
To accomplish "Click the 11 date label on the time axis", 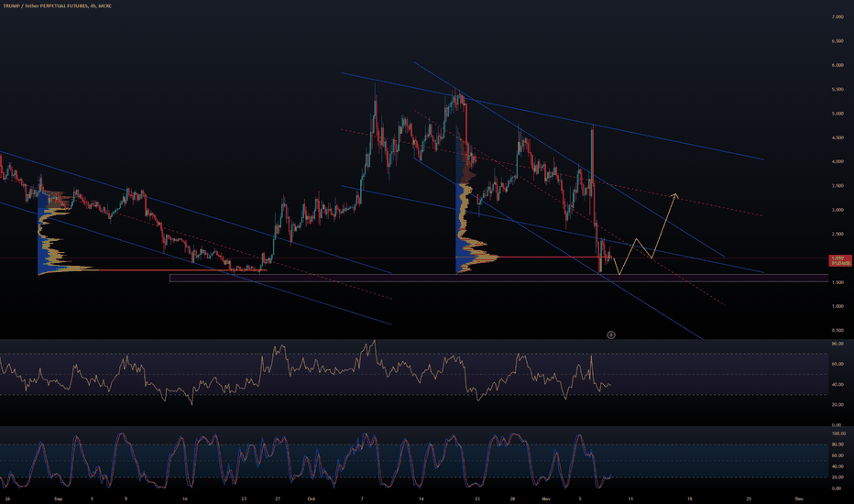I will point(630,499).
